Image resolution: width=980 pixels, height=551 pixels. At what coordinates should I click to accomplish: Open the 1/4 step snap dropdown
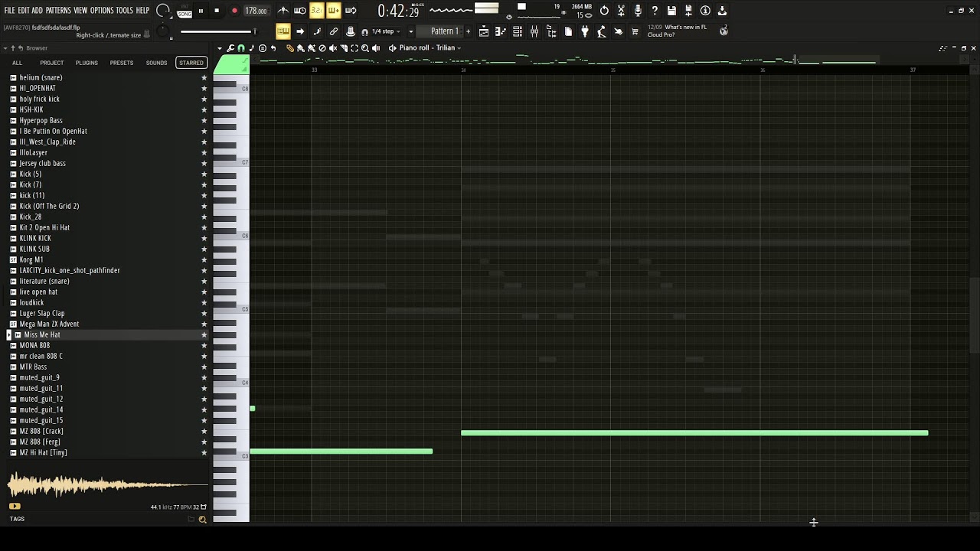coord(387,31)
